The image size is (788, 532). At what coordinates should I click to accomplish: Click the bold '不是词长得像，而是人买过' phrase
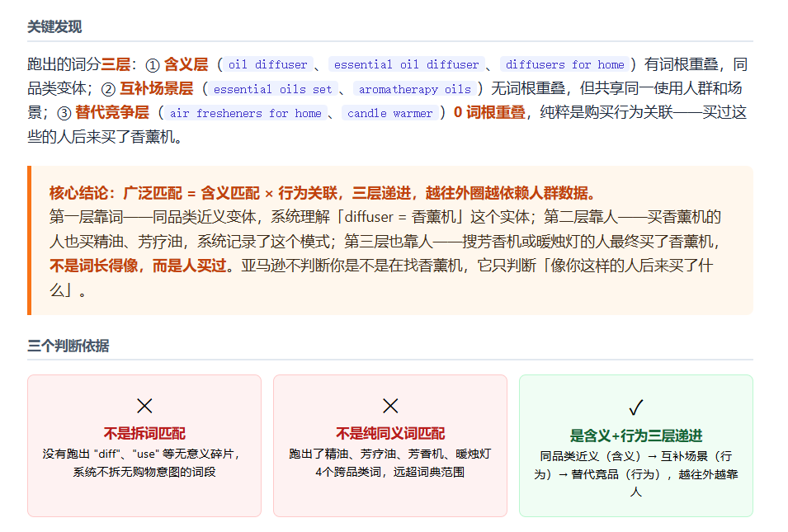[x=138, y=266]
